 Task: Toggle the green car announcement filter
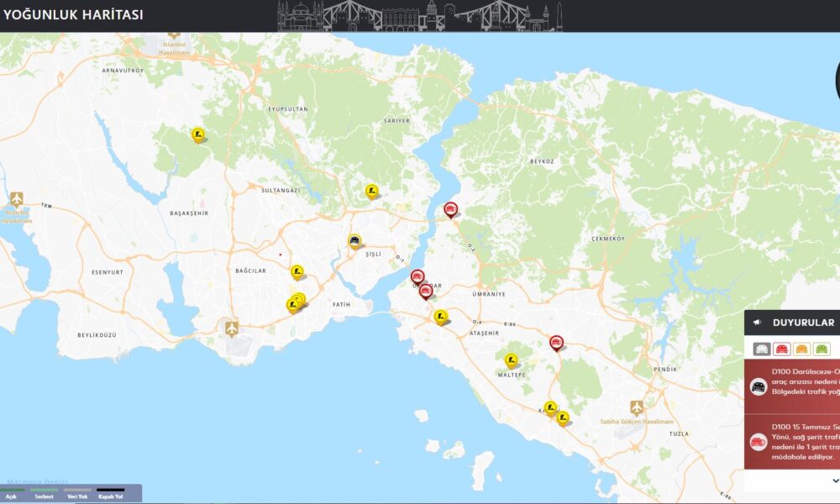click(821, 349)
